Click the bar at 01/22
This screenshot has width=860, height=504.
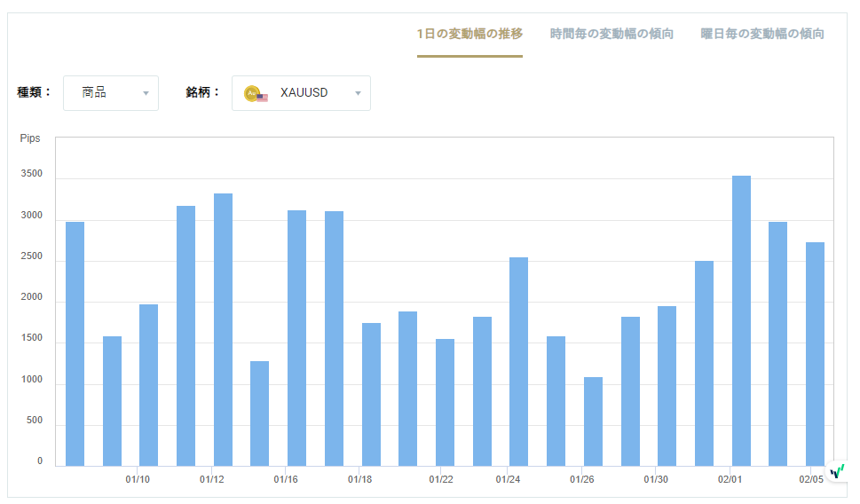pos(446,403)
